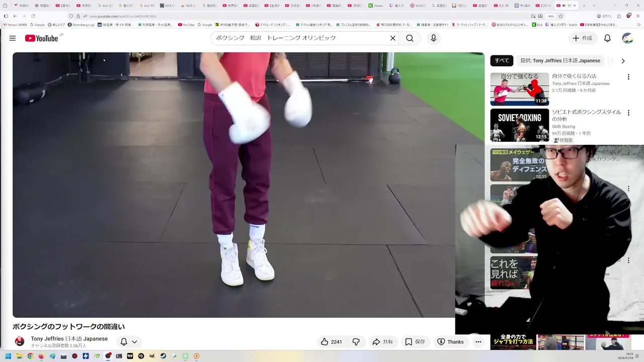Expand the subscription notification bell dropdown
Image resolution: width=644 pixels, height=362 pixels.
pos(129,342)
